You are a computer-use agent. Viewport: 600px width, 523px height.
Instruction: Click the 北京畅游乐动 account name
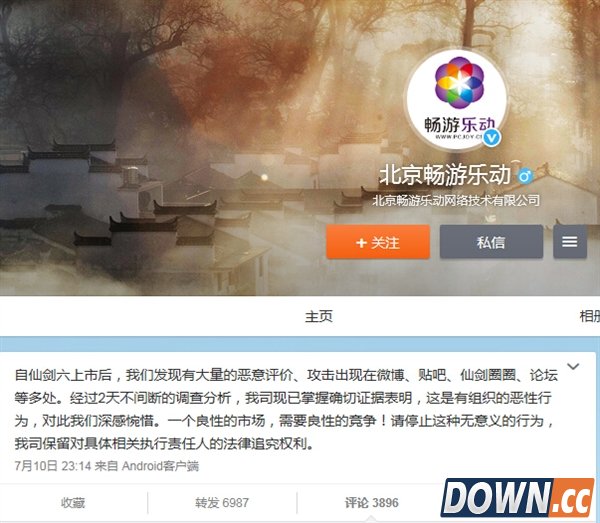point(445,175)
